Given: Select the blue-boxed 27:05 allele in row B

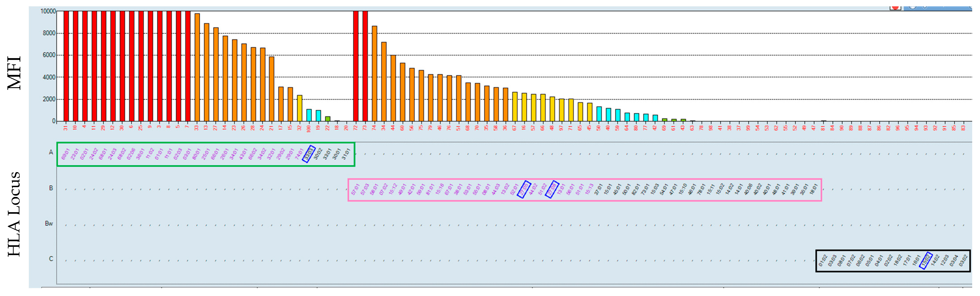Looking at the screenshot, I should 524,189.
